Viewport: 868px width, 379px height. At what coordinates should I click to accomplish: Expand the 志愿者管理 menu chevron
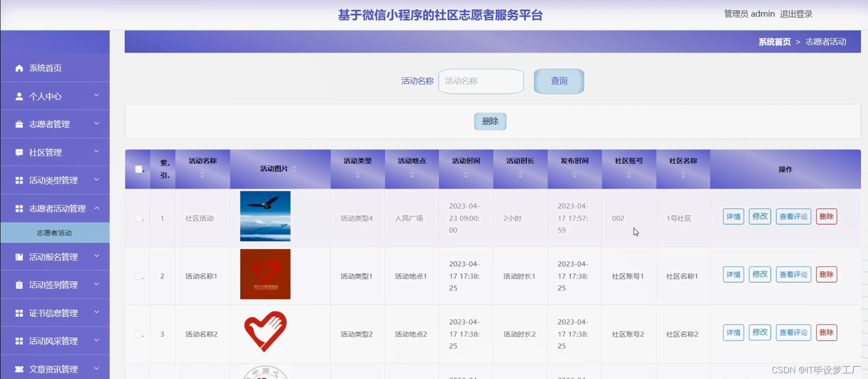[97, 123]
